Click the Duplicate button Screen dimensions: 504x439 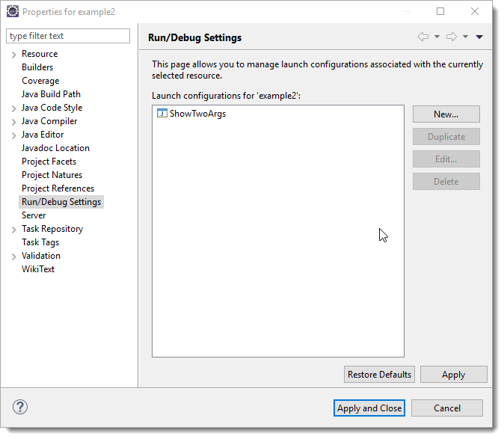point(446,137)
